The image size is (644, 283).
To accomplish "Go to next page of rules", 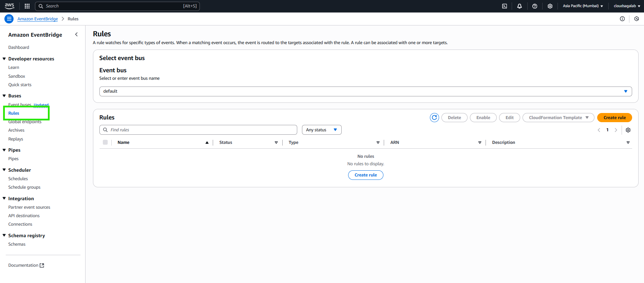I will (616, 130).
